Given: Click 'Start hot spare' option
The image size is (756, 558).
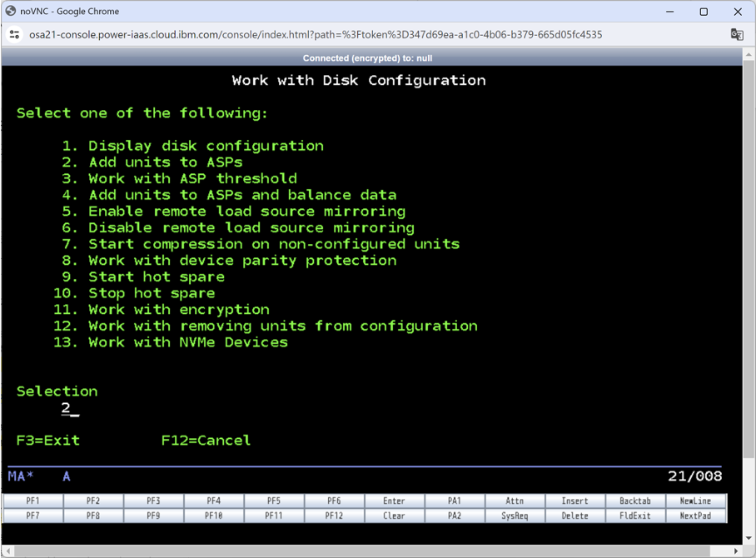Looking at the screenshot, I should click(x=157, y=277).
